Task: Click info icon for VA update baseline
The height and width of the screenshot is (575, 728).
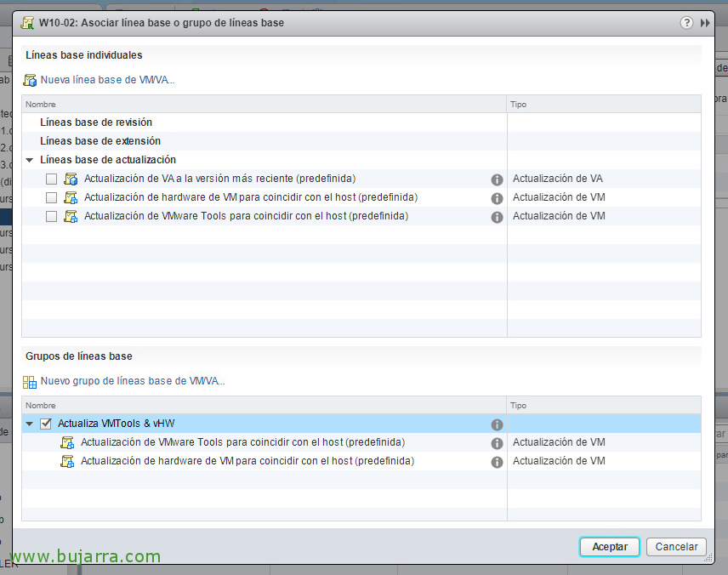Action: pyautogui.click(x=497, y=179)
